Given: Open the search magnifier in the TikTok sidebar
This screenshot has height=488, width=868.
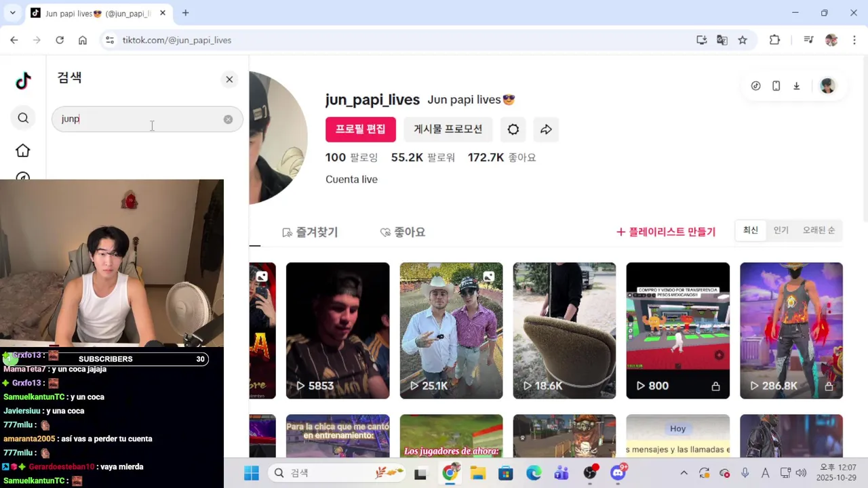Looking at the screenshot, I should pos(23,118).
